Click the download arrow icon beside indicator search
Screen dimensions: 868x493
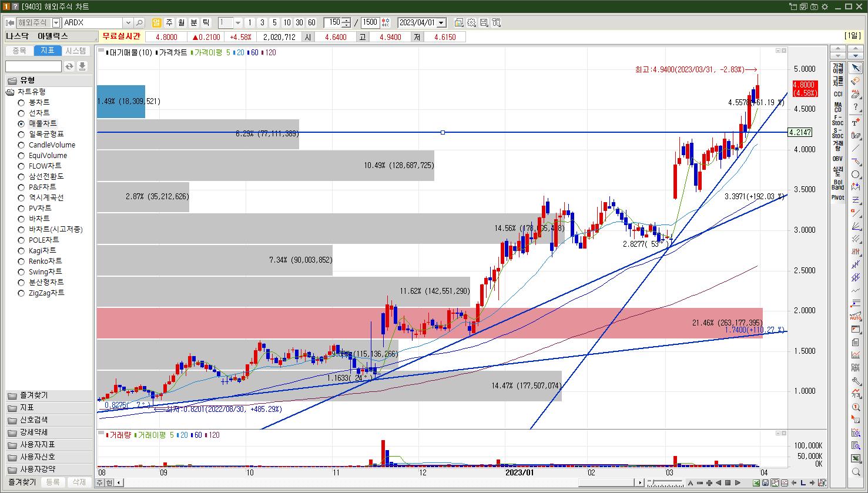(82, 66)
